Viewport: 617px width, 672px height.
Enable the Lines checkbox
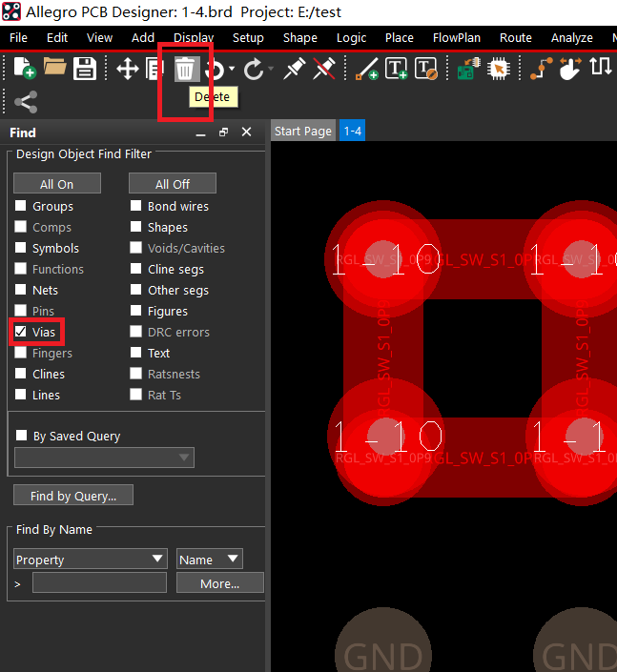pos(21,395)
